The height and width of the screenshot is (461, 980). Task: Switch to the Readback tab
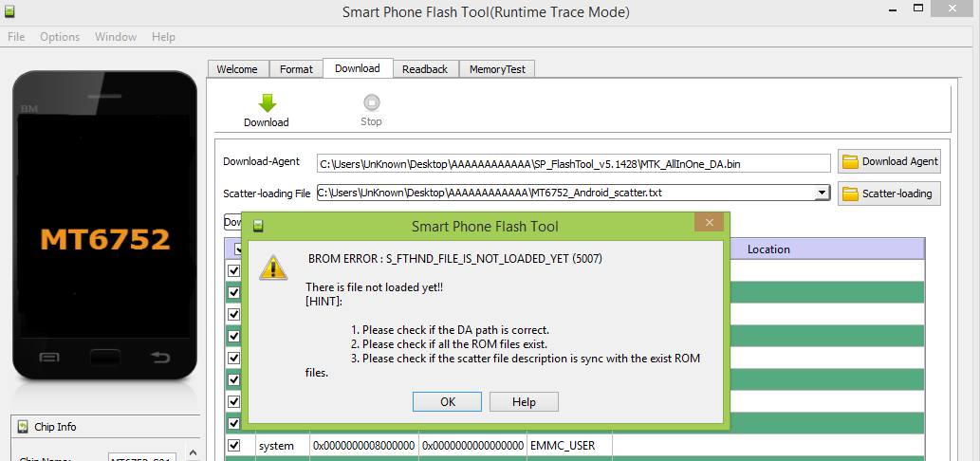point(425,69)
